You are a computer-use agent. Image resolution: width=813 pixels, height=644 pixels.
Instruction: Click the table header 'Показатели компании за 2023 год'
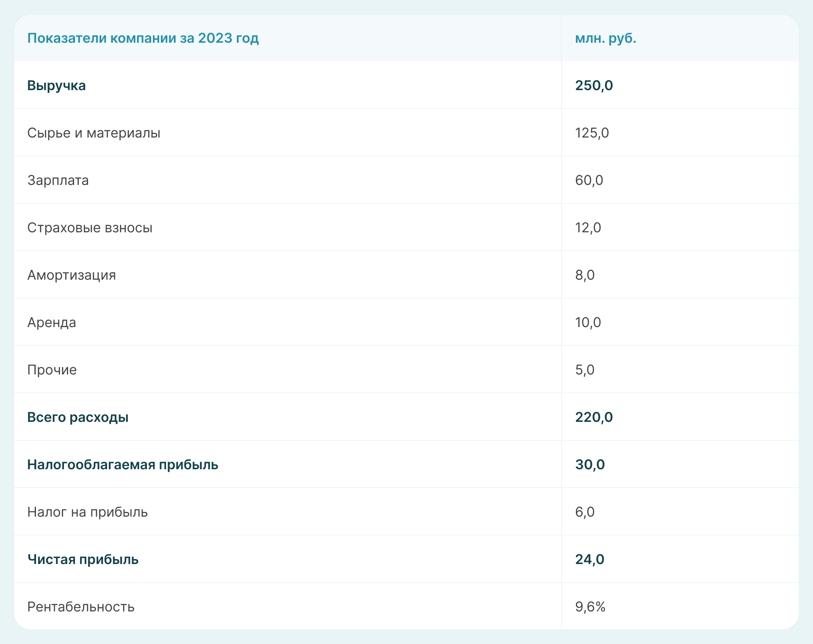[x=143, y=38]
